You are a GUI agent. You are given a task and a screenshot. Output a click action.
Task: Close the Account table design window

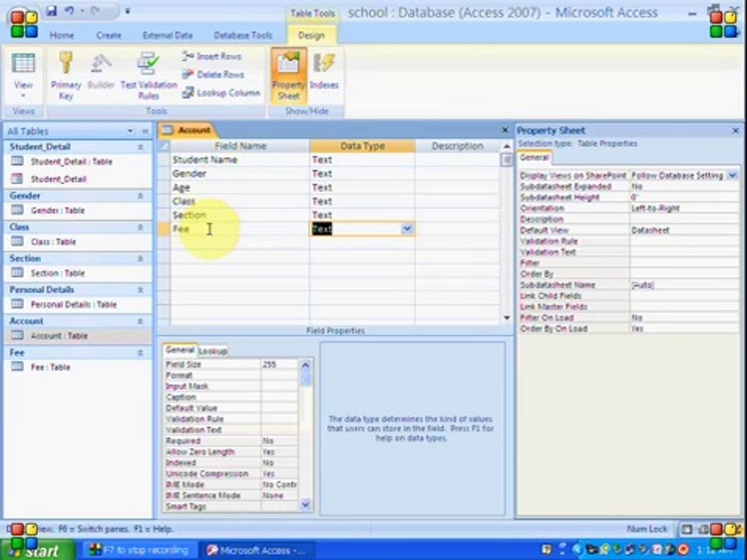pos(506,130)
